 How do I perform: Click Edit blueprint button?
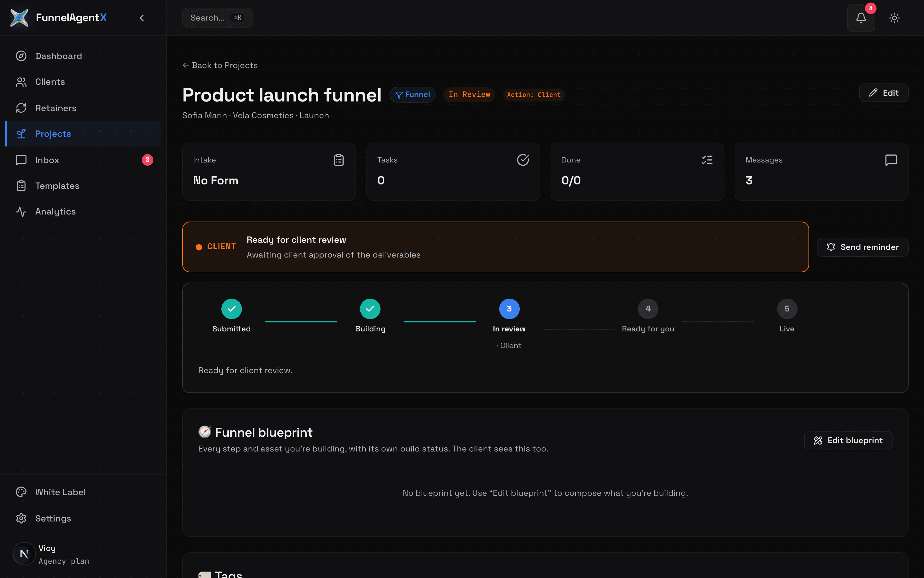tap(848, 440)
